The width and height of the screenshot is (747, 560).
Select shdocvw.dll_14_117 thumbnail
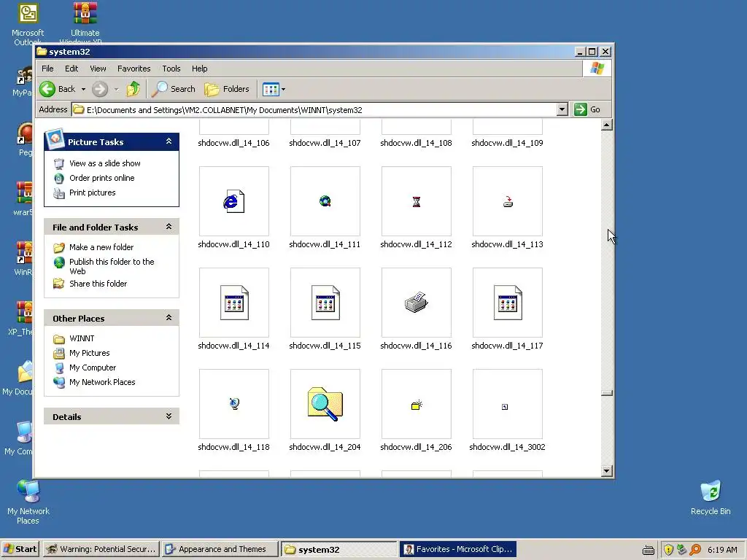coord(508,303)
